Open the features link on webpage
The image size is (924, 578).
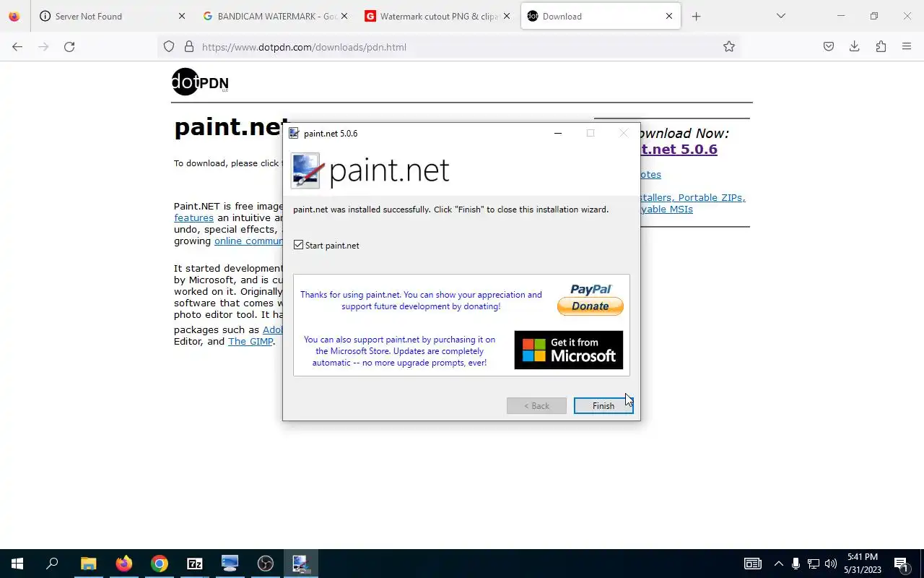[193, 217]
